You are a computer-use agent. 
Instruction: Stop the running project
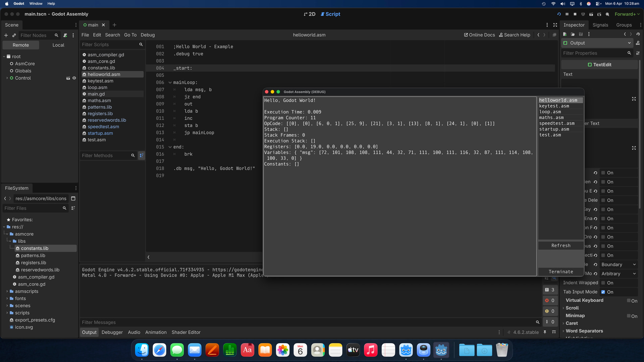[575, 14]
